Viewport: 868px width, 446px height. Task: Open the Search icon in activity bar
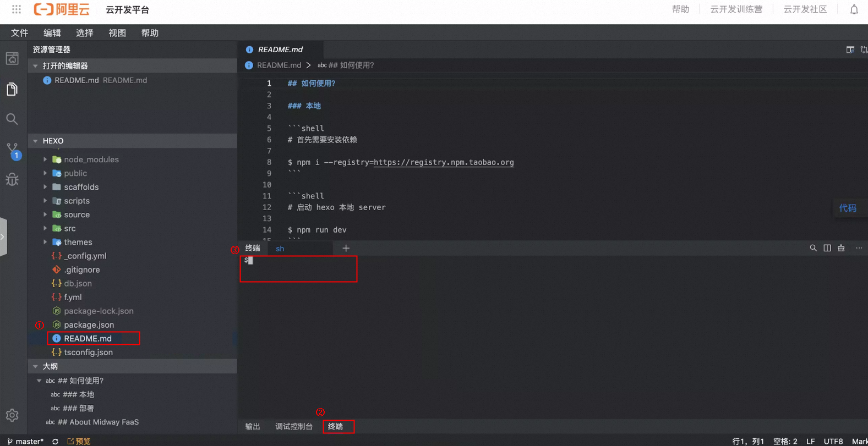tap(12, 119)
